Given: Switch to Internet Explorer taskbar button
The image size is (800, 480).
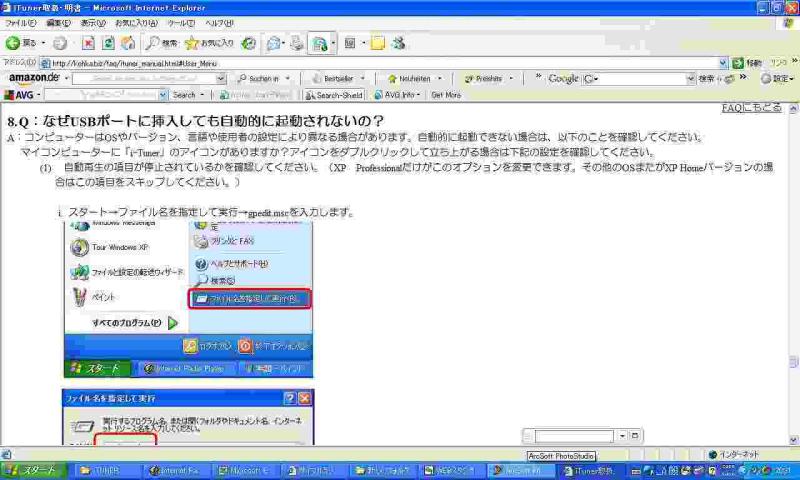Looking at the screenshot, I should (x=176, y=471).
